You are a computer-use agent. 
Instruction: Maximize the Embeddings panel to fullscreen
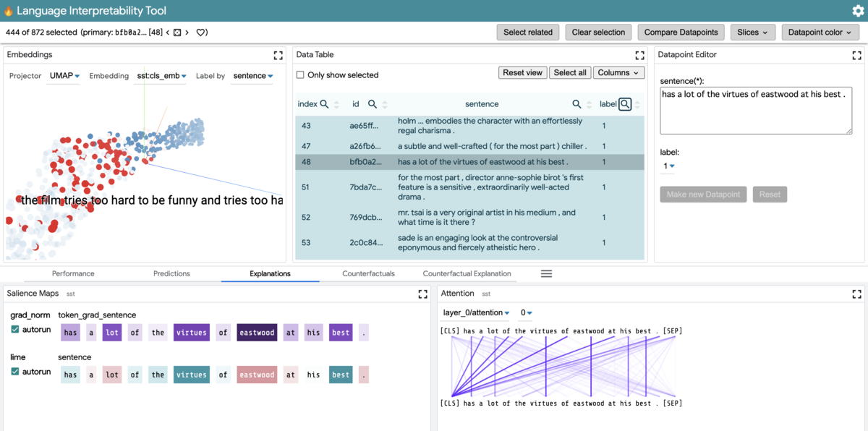pos(278,55)
